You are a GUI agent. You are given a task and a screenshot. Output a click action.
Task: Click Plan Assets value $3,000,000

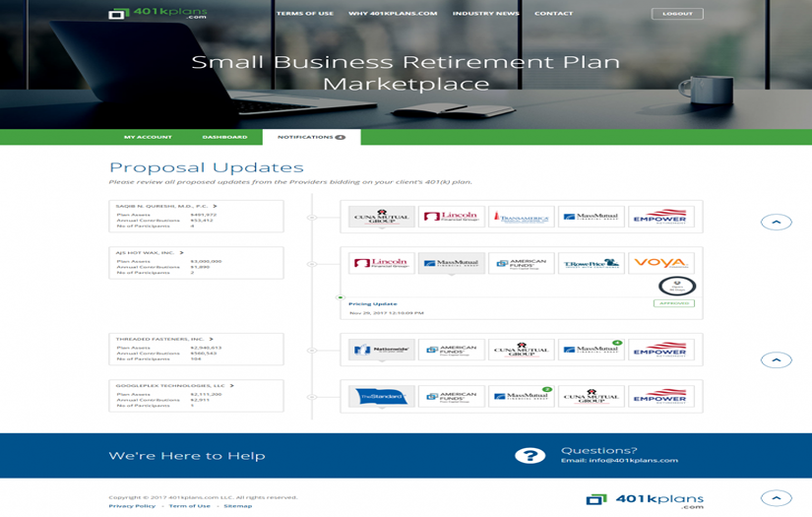pyautogui.click(x=206, y=261)
